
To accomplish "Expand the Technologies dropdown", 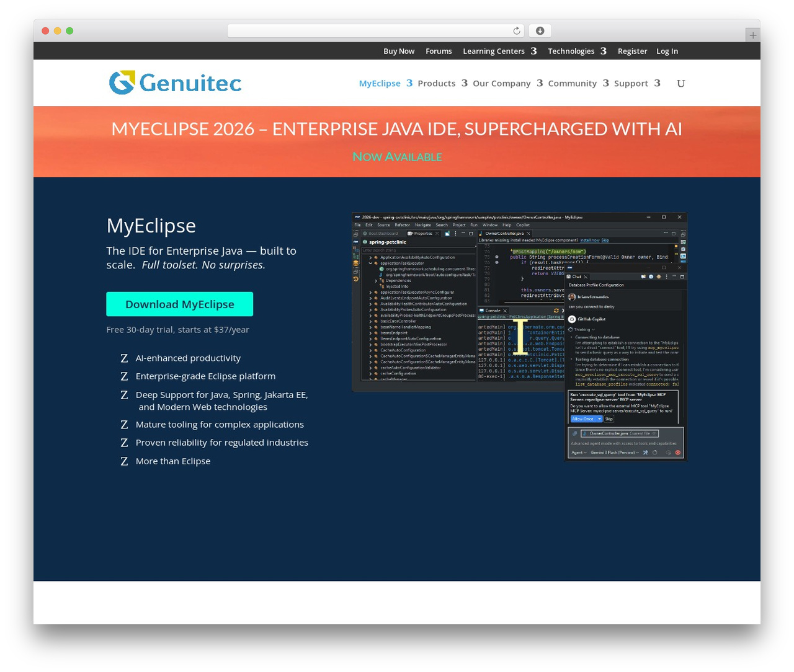I will pyautogui.click(x=577, y=51).
